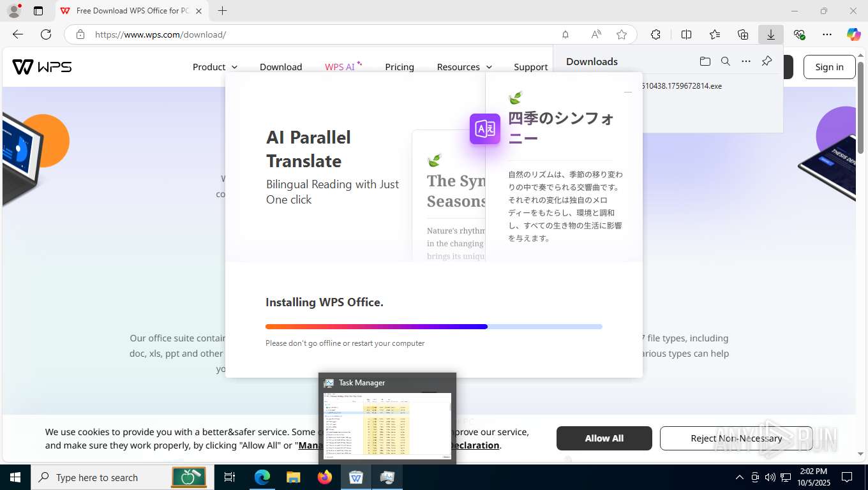Click the Windows Start button
Viewport: 868px width, 490px height.
point(15,477)
